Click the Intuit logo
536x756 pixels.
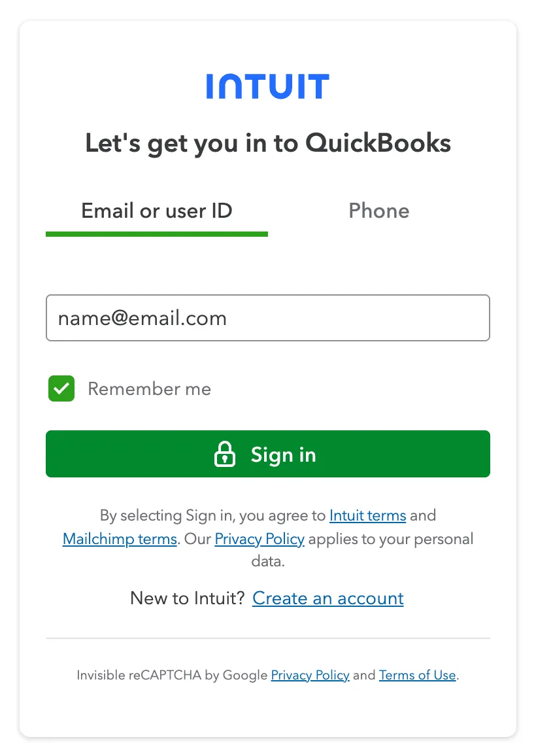tap(267, 86)
